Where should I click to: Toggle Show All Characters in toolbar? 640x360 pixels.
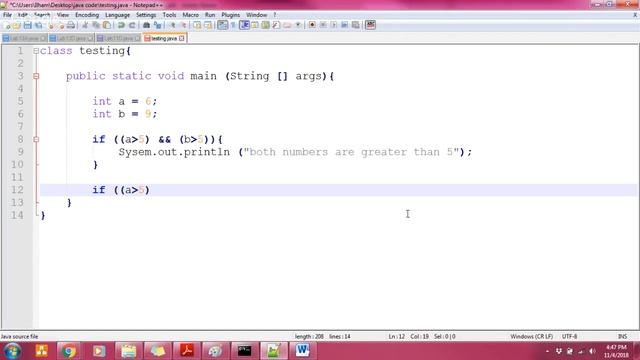pos(233,25)
